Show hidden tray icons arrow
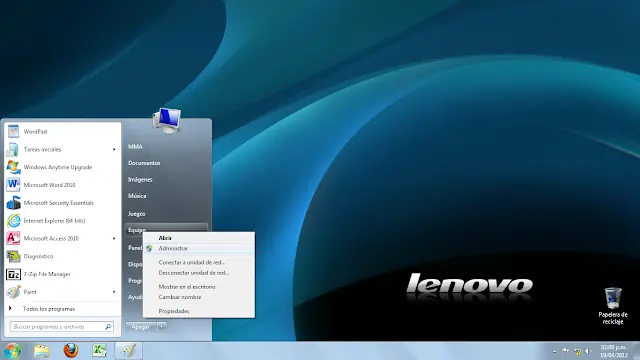 point(554,351)
